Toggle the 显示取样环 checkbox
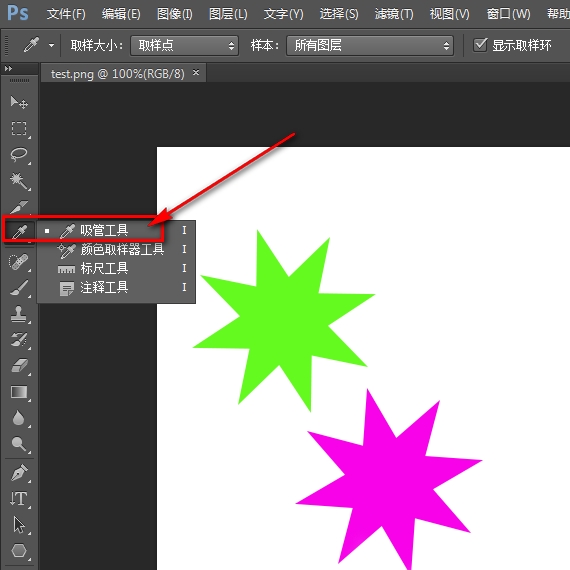The image size is (570, 570). 480,45
